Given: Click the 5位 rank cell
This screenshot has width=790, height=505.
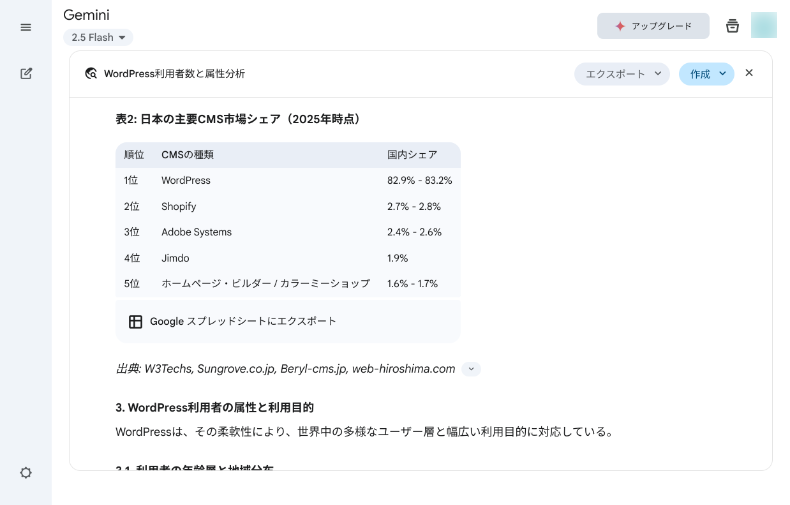Looking at the screenshot, I should point(131,284).
